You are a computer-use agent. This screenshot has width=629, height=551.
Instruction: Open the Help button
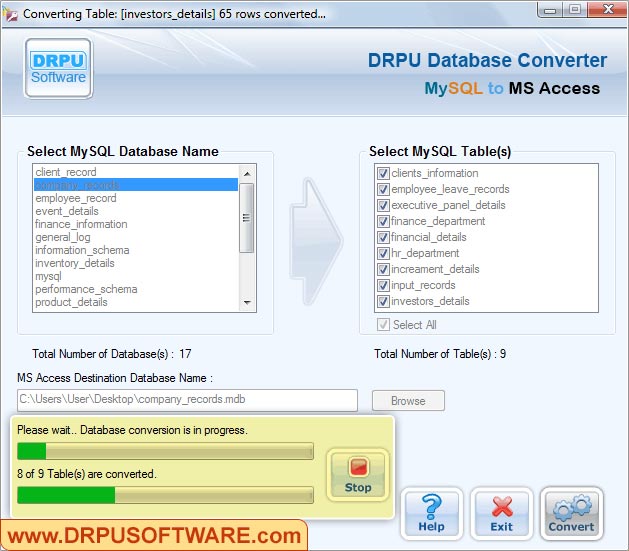coord(432,514)
